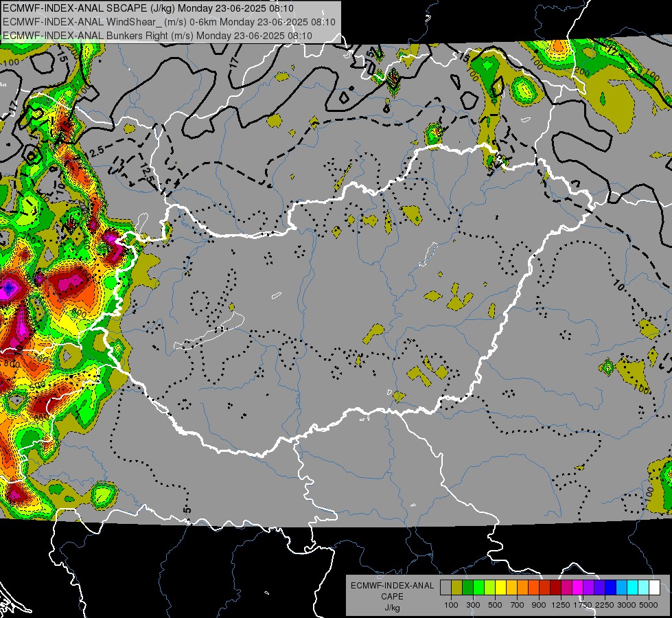Select the red-orange swatch above 900 label
The image size is (672, 618).
[533, 587]
